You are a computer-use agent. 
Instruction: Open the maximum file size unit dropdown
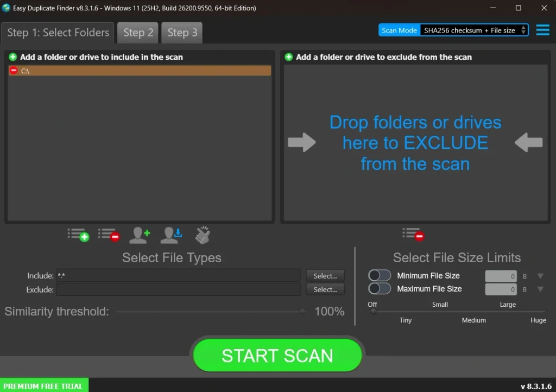(540, 289)
